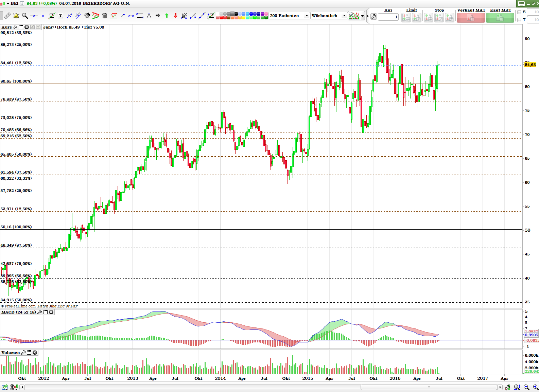The height and width of the screenshot is (392, 539).
Task: Enable the S checkbox
Action: tap(519, 12)
